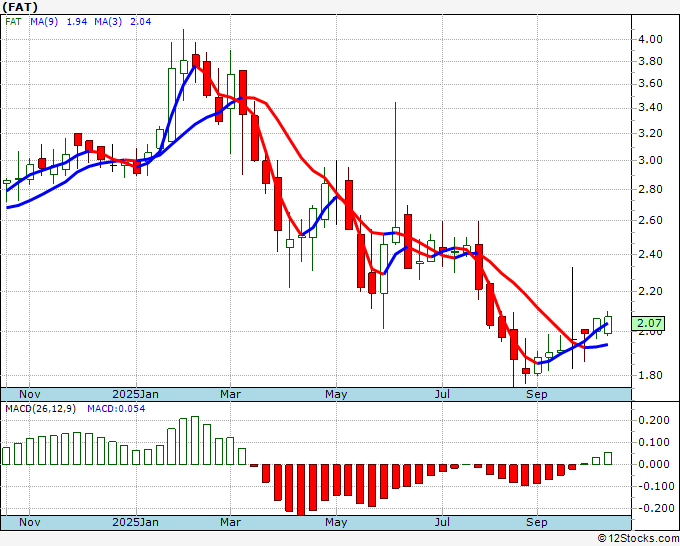Click Mar on the price chart date axis
The image size is (680, 546).
pyautogui.click(x=230, y=394)
